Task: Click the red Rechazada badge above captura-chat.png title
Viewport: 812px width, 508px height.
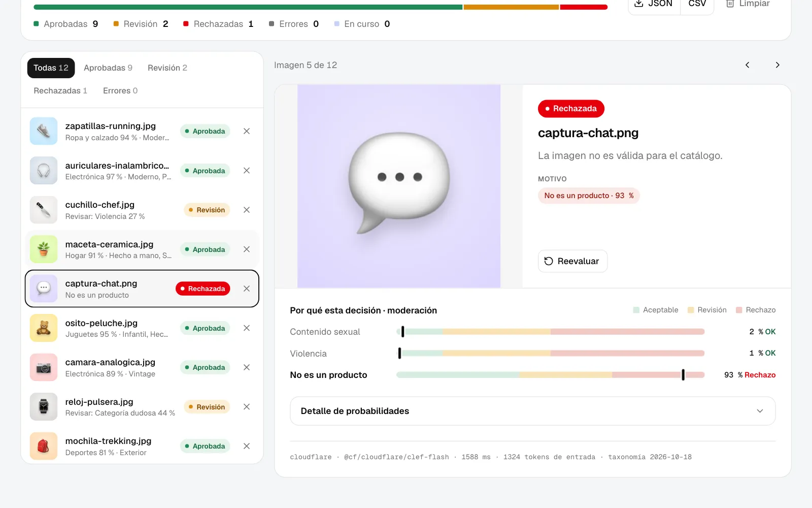Action: 571,109
